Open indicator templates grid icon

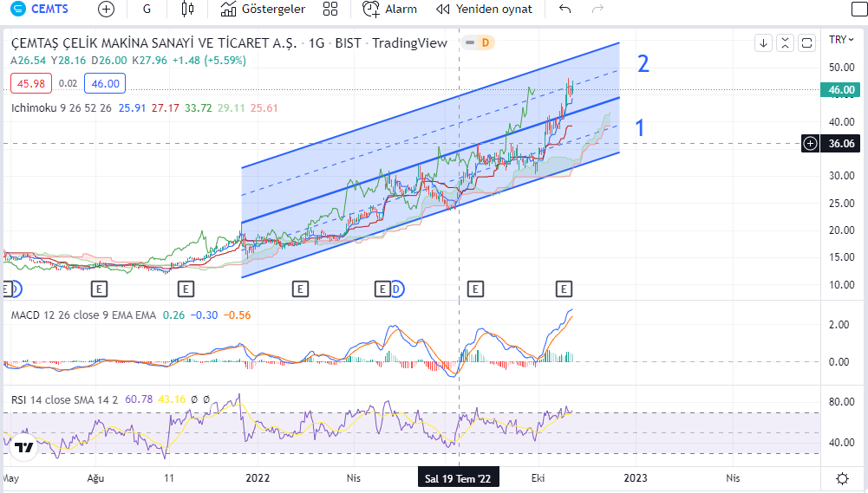click(330, 9)
